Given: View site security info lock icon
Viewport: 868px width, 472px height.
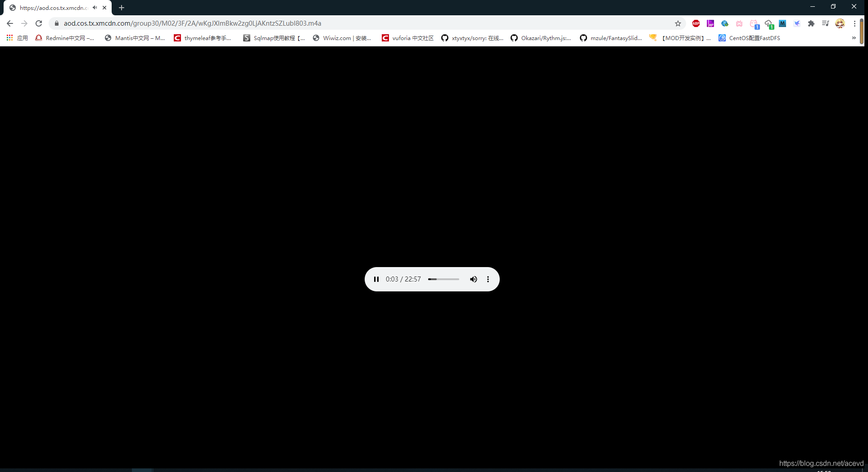Looking at the screenshot, I should pos(57,23).
